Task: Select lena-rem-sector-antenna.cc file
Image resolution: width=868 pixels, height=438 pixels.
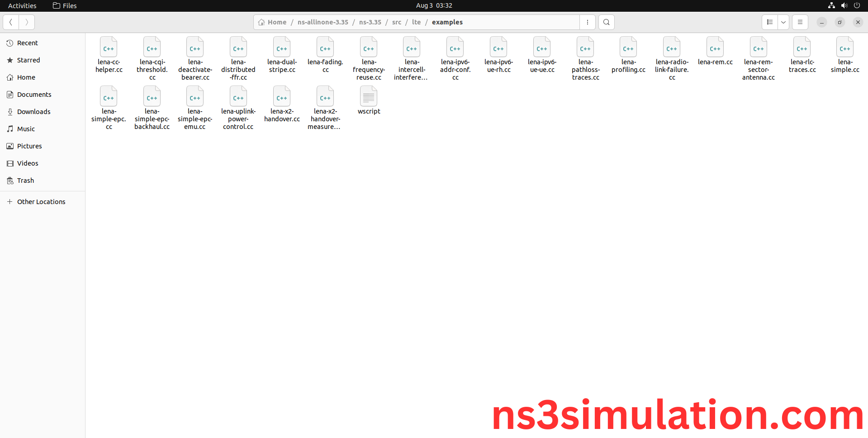Action: pos(759,59)
